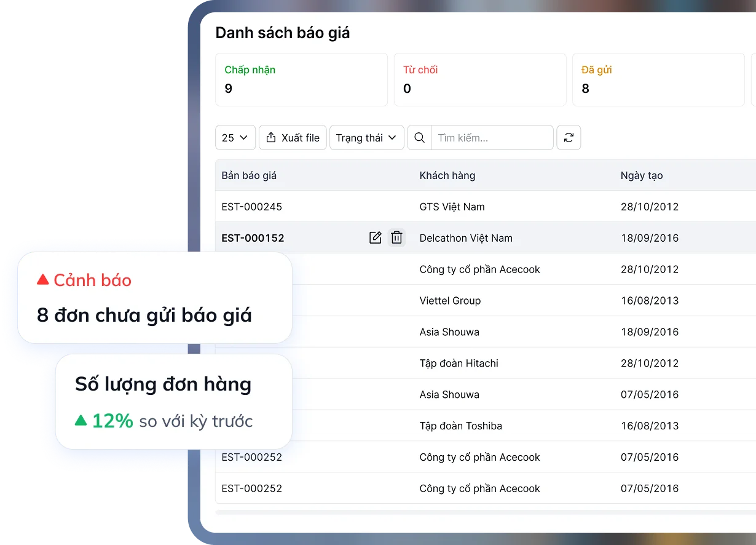Image resolution: width=756 pixels, height=545 pixels.
Task: Open quote EST-000245
Action: pyautogui.click(x=252, y=207)
